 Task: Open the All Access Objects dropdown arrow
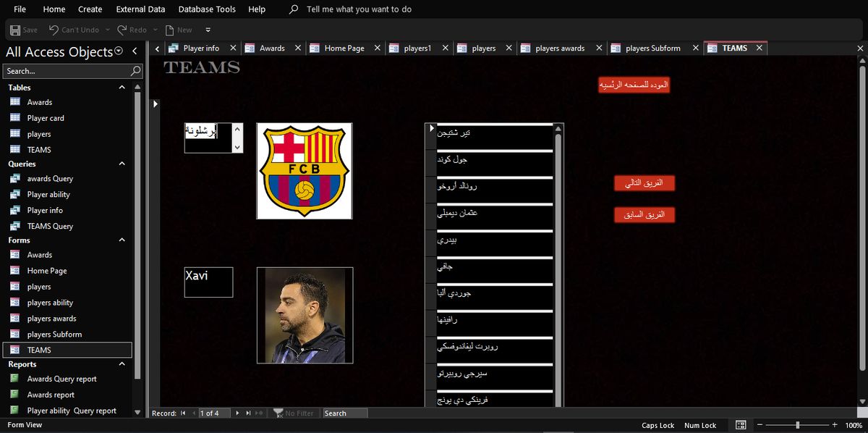(x=119, y=51)
